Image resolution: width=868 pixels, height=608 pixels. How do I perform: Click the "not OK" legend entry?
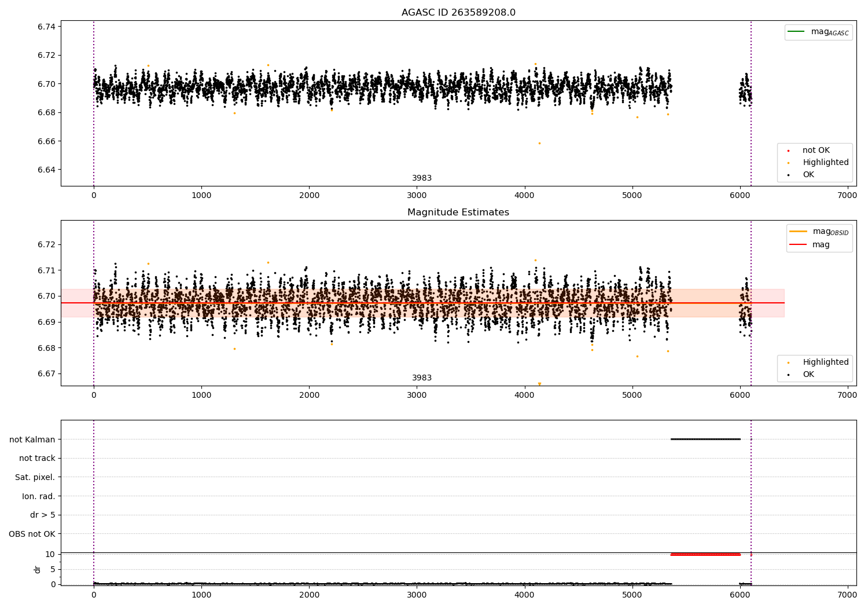pos(816,151)
